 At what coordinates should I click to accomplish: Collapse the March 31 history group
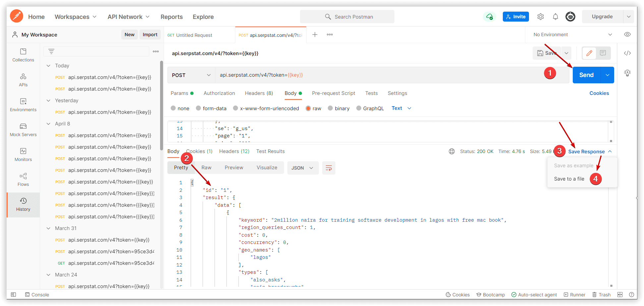48,228
